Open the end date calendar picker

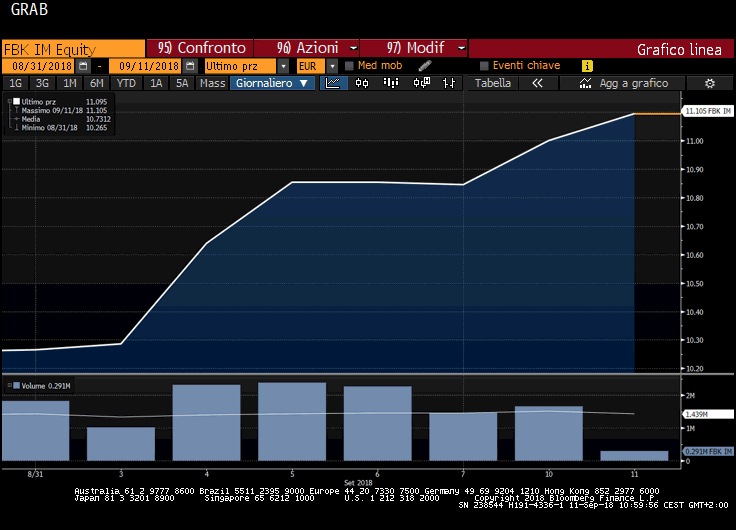click(x=188, y=65)
